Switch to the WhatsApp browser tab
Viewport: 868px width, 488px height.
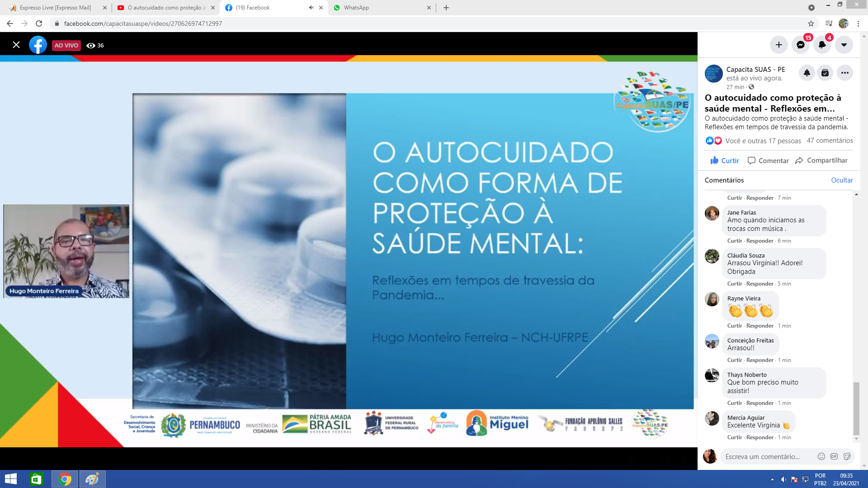(x=356, y=8)
